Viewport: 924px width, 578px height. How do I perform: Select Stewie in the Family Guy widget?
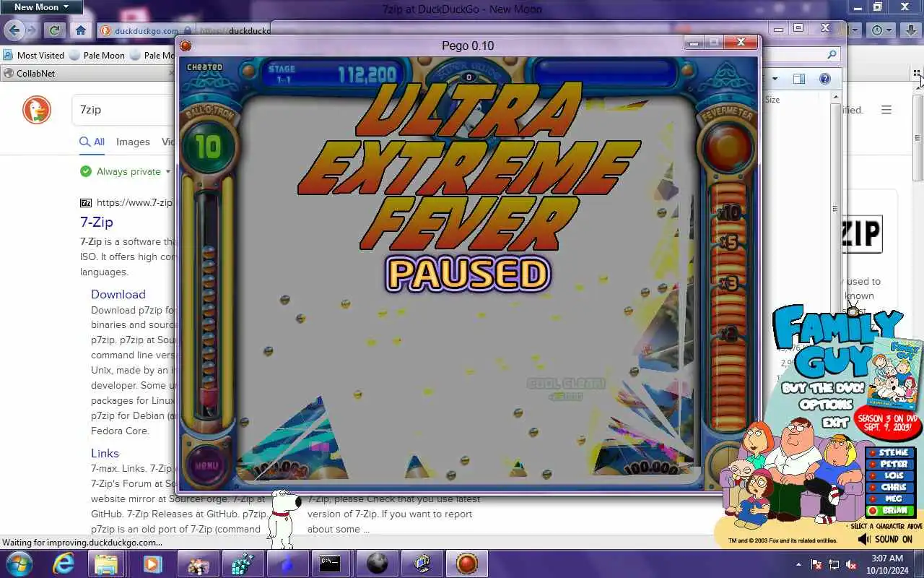point(890,453)
